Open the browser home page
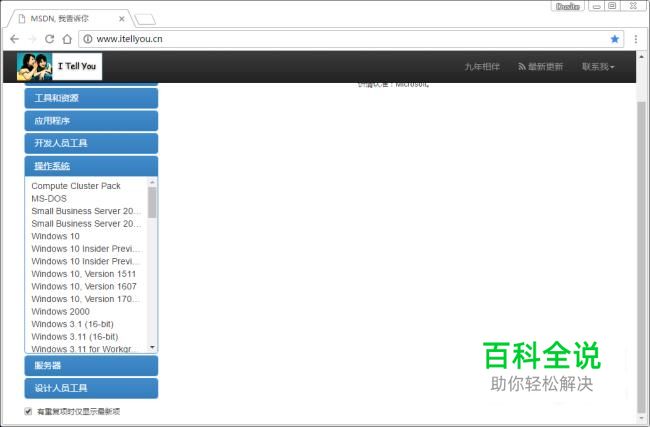The width and height of the screenshot is (650, 427). (67, 39)
